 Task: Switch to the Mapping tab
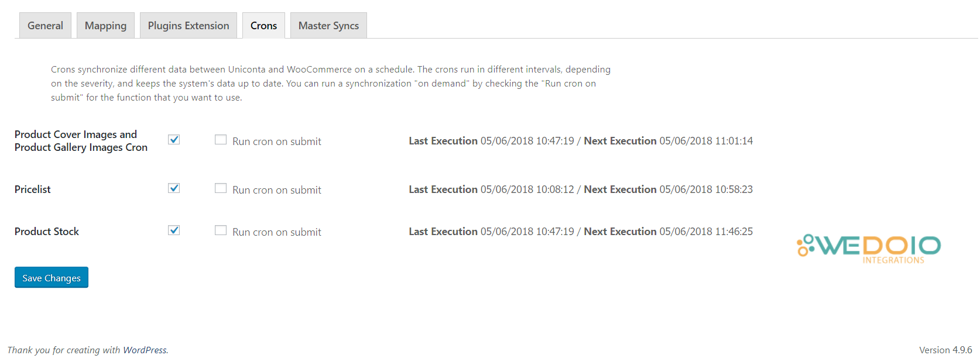click(105, 26)
